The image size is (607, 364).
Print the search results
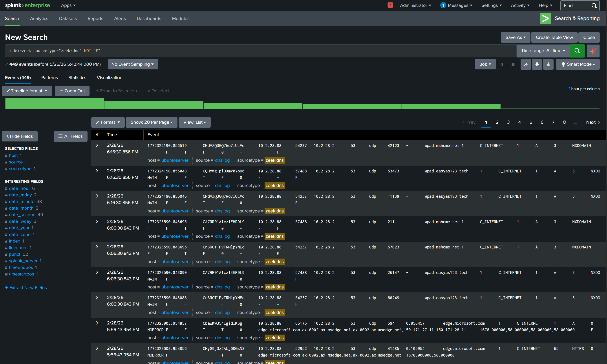[x=537, y=64]
